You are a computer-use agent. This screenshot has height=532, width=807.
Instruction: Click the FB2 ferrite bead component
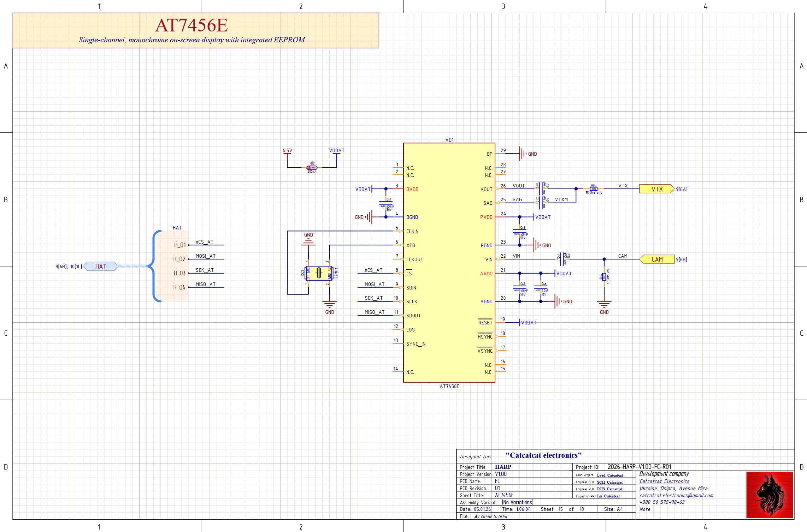pyautogui.click(x=312, y=168)
